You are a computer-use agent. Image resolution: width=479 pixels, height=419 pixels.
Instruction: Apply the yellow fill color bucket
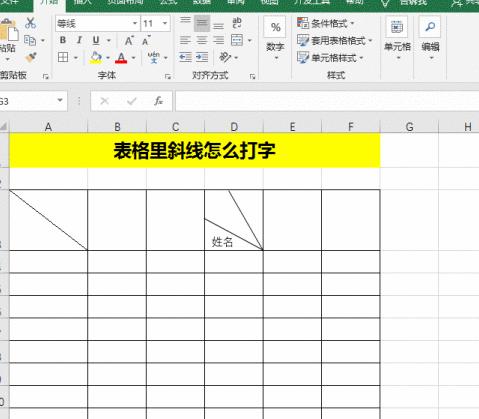(x=96, y=58)
